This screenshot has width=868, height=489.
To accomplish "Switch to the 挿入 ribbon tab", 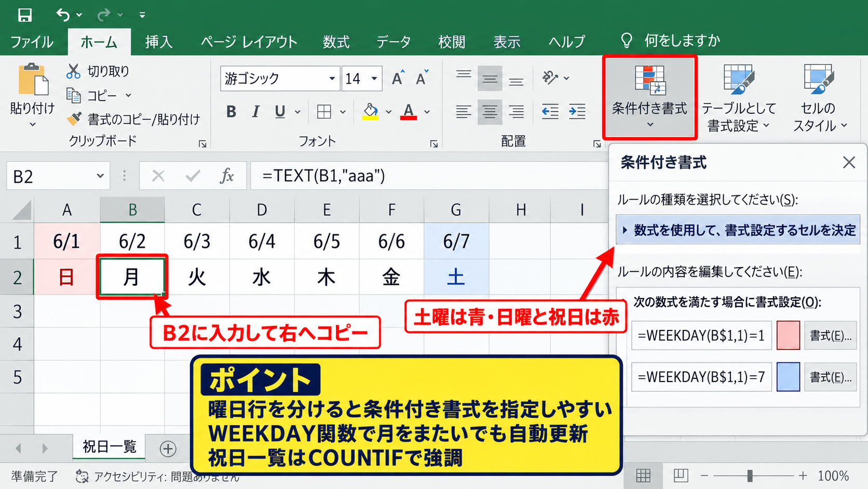I will 158,42.
